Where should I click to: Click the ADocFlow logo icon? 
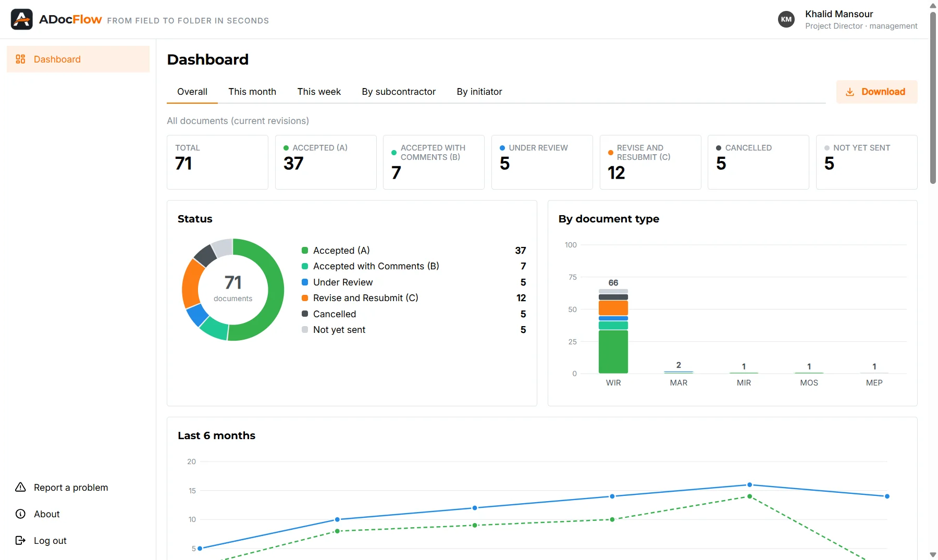(x=22, y=19)
